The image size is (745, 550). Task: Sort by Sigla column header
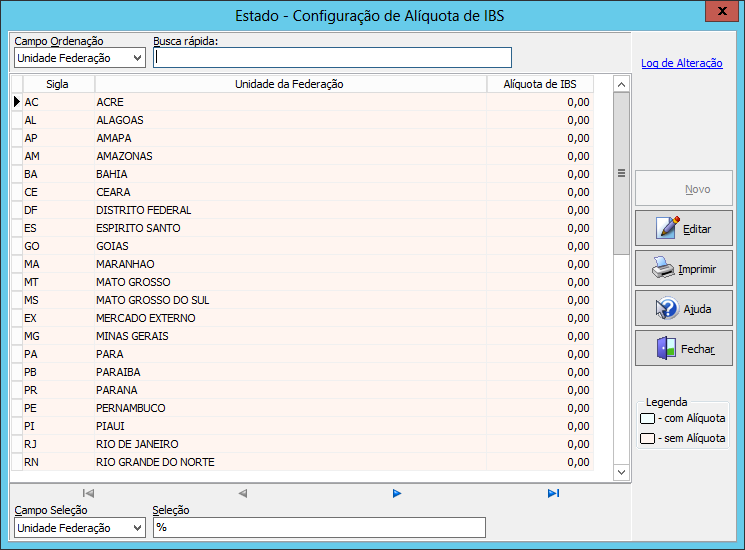pyautogui.click(x=57, y=84)
